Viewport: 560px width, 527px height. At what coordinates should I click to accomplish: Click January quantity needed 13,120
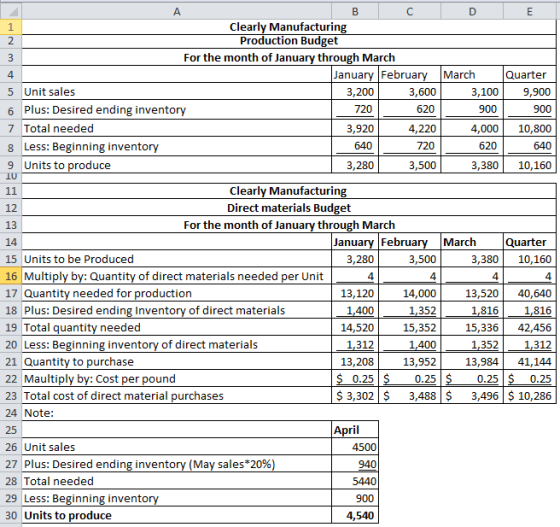pyautogui.click(x=357, y=293)
